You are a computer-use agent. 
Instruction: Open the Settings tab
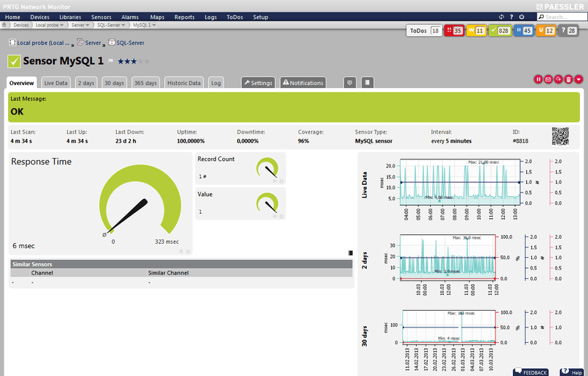click(258, 83)
